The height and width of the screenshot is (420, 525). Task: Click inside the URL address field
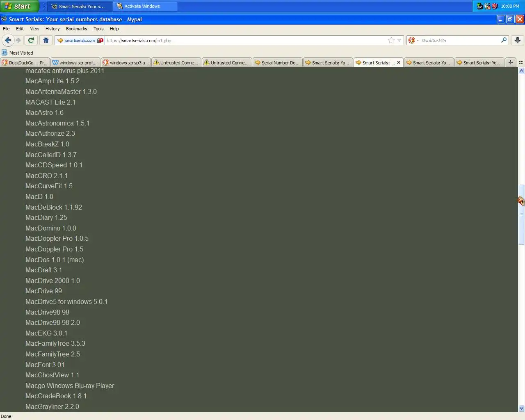click(246, 41)
